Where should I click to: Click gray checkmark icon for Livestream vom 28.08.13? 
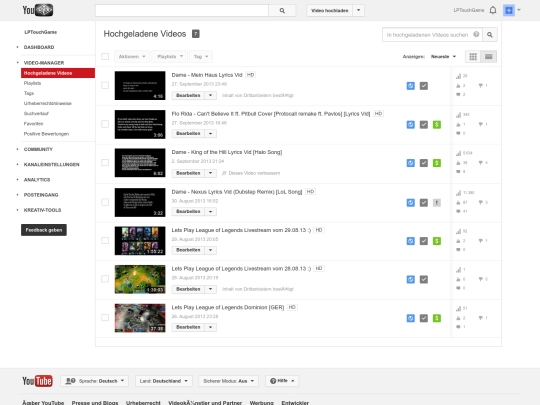[424, 279]
